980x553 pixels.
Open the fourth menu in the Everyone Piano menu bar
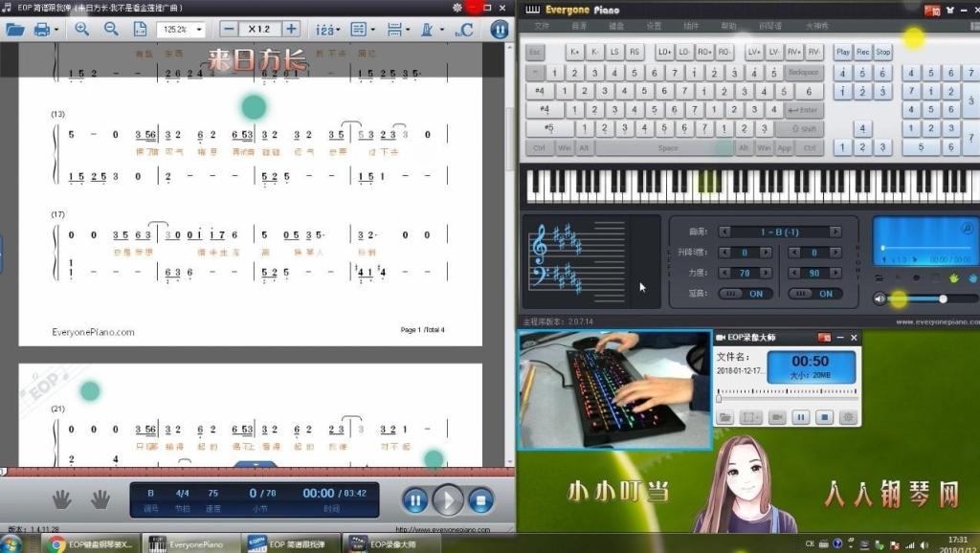coord(653,26)
